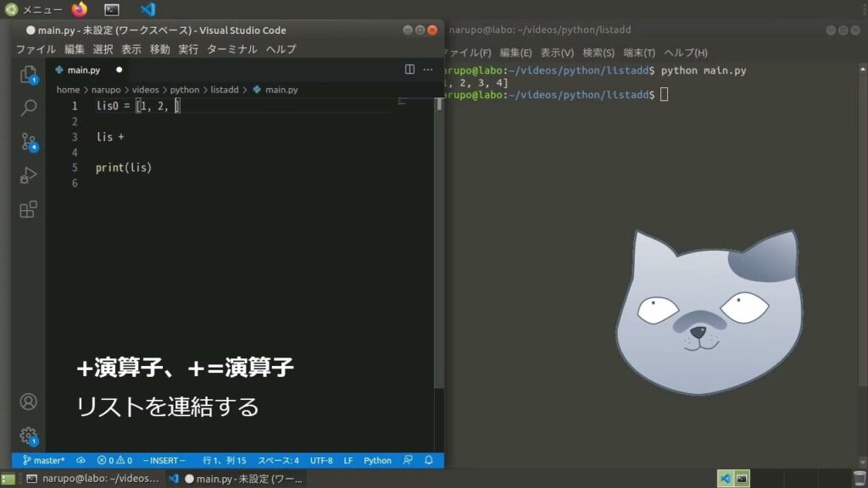Click the INSERT mode indicator to change mode
This screenshot has height=488, width=868.
click(x=164, y=460)
